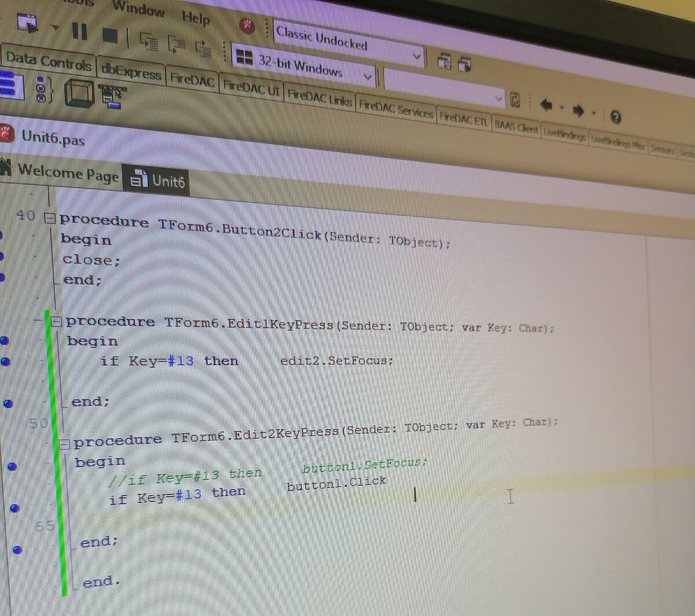Select the LiveBindings Misc palette tab
Viewport: 695px width, 616px height.
click(617, 143)
